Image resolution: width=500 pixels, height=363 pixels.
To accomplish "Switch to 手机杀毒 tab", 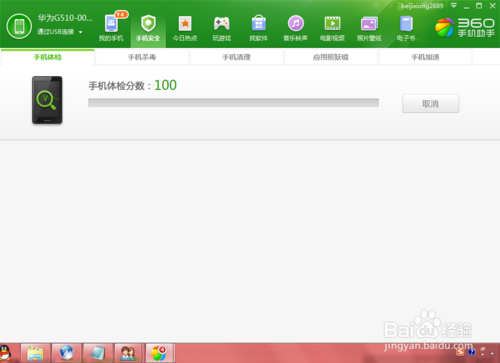I will (142, 57).
